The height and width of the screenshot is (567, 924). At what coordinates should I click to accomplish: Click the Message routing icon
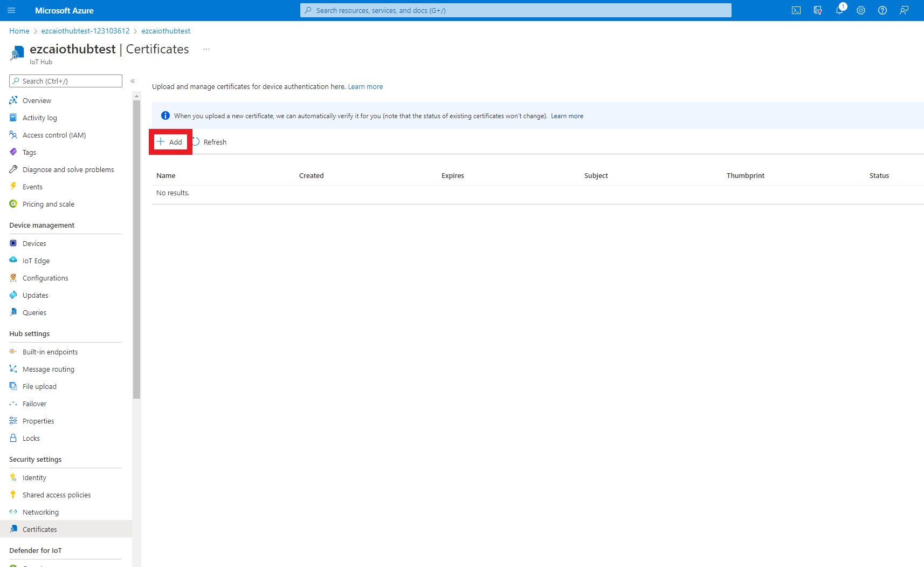(x=13, y=369)
